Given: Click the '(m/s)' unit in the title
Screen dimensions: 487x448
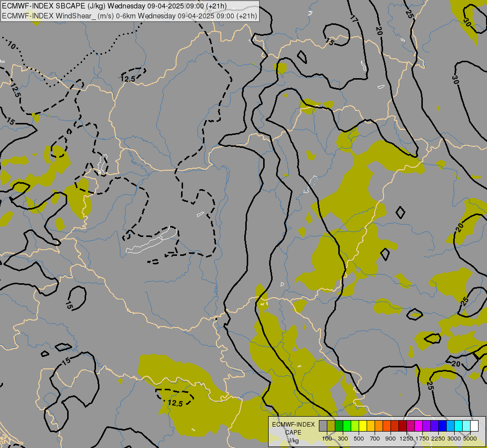Looking at the screenshot, I should click(x=105, y=16).
